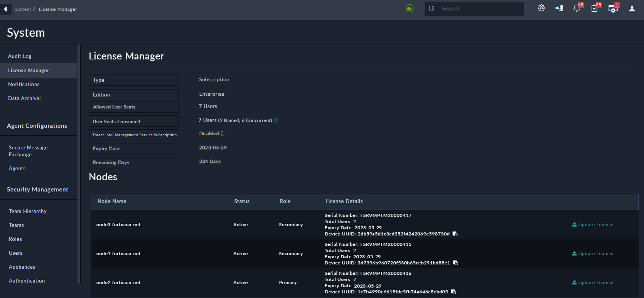
Task: Open Audit Log in sidebar
Action: (x=20, y=56)
